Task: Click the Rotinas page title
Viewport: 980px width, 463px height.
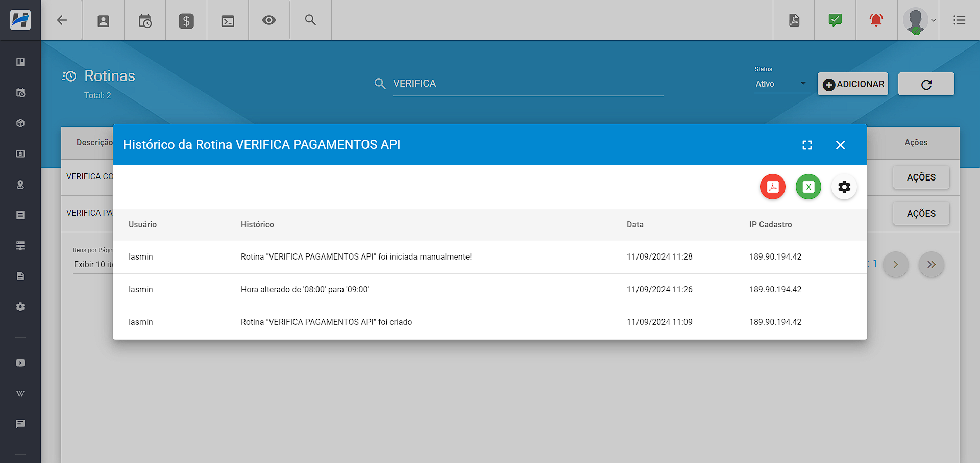Action: (110, 76)
